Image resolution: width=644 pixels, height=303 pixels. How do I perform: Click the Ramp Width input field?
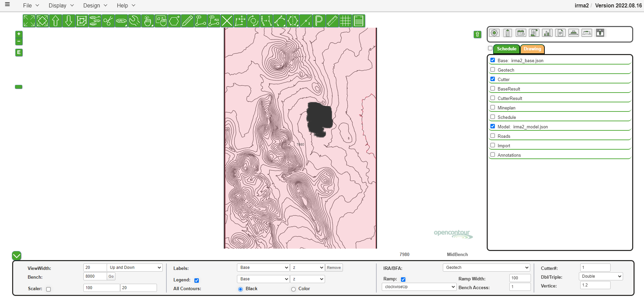click(519, 278)
